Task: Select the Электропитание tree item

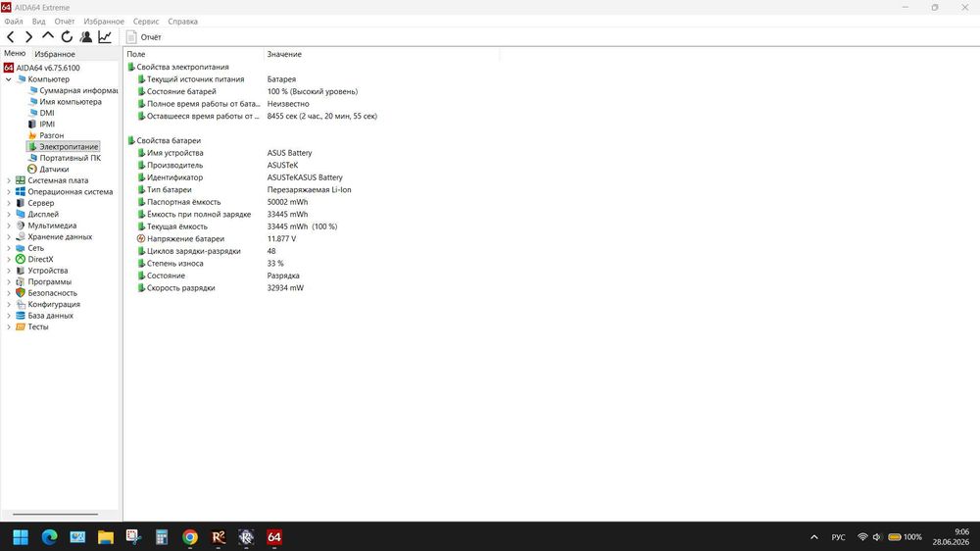Action: click(69, 147)
